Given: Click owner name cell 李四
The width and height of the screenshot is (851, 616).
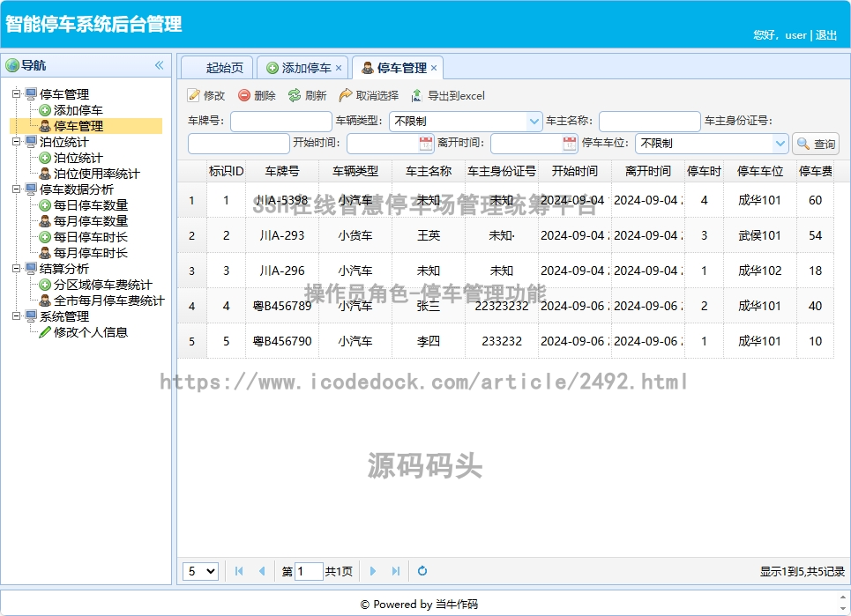Looking at the screenshot, I should [x=429, y=341].
